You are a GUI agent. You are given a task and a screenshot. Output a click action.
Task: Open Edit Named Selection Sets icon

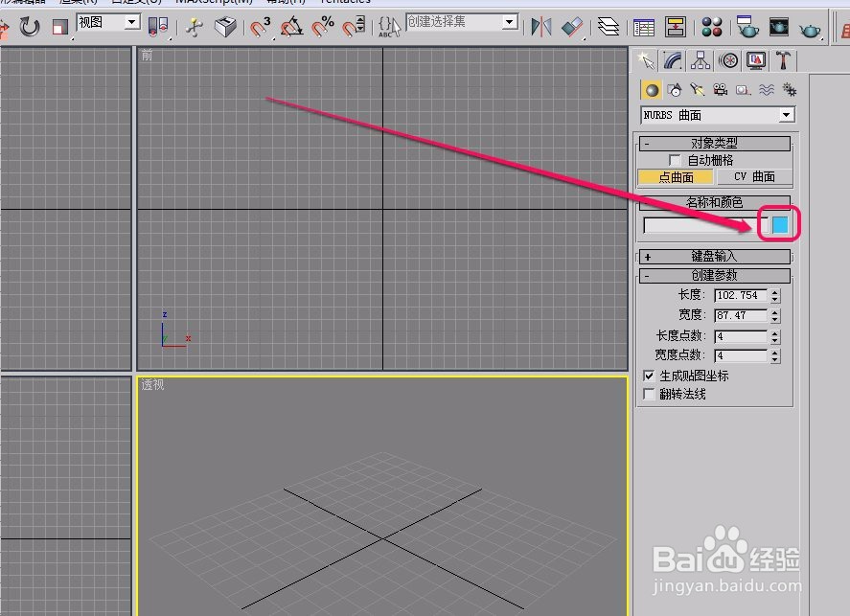pos(389,26)
